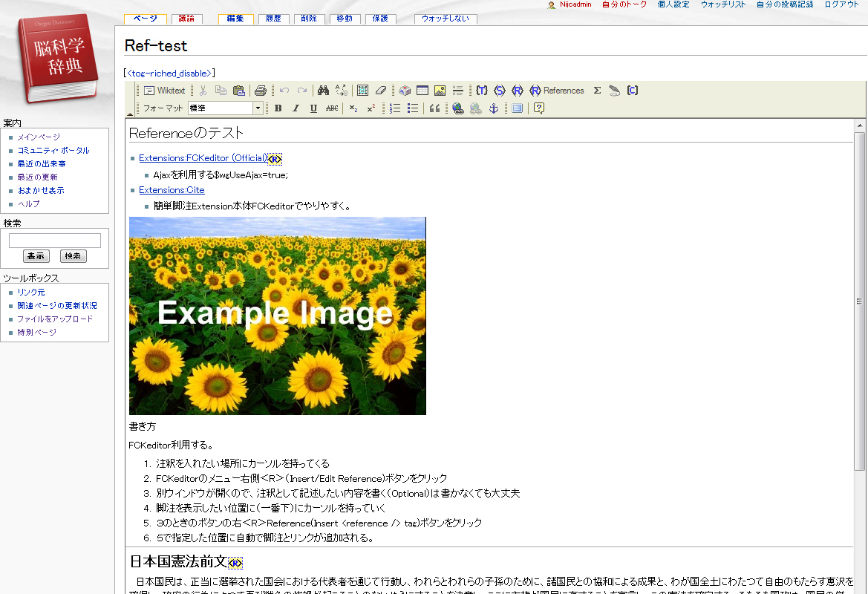Click the Extensions:Cite link
Viewport: 868px width, 594px height.
coord(172,190)
